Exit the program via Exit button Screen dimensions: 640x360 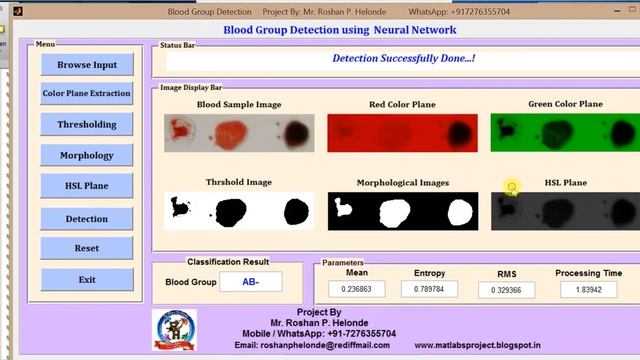(x=87, y=280)
